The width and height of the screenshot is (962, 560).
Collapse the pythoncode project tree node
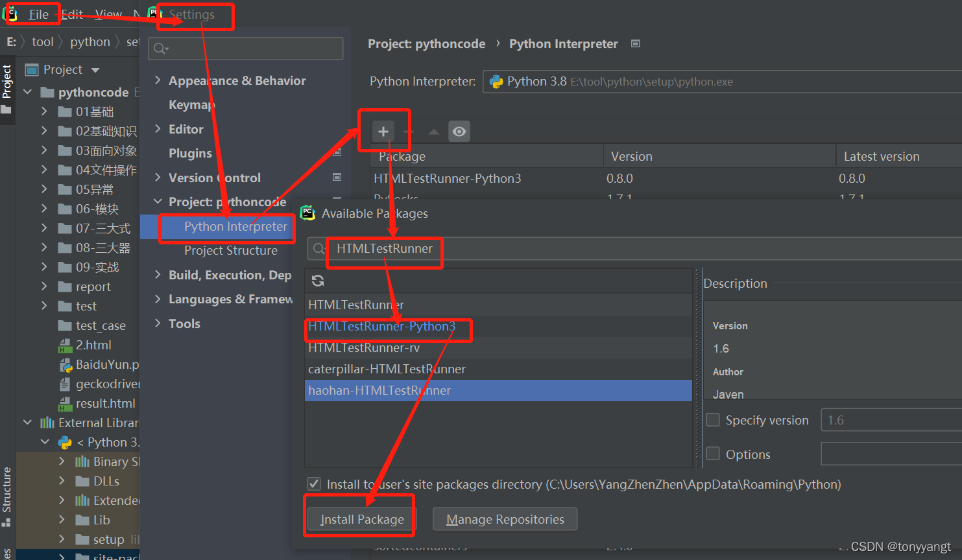pos(27,92)
